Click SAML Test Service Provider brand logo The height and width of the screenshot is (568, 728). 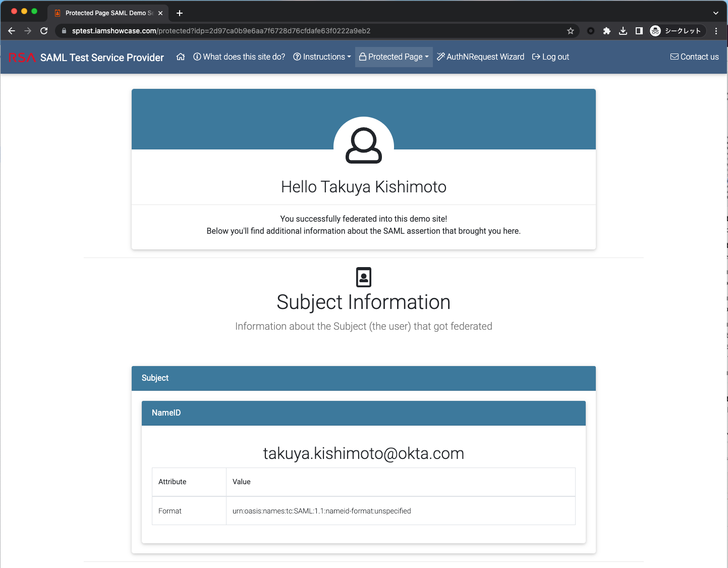tap(86, 58)
